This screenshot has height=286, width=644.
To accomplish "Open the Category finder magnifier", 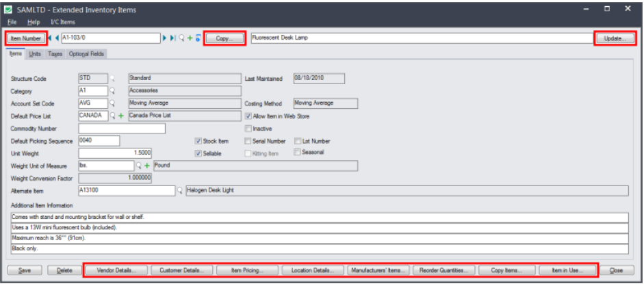I will tap(112, 91).
